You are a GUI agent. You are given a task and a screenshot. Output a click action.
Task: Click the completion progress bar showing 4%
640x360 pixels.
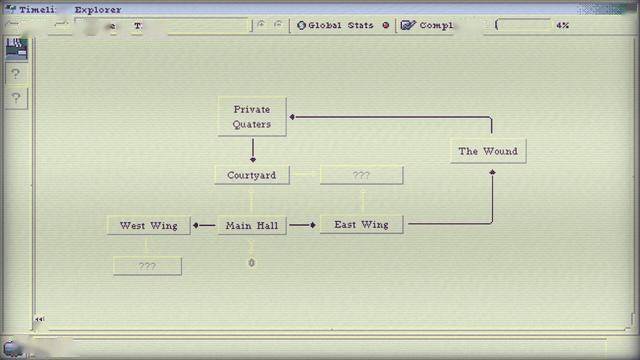[522, 25]
